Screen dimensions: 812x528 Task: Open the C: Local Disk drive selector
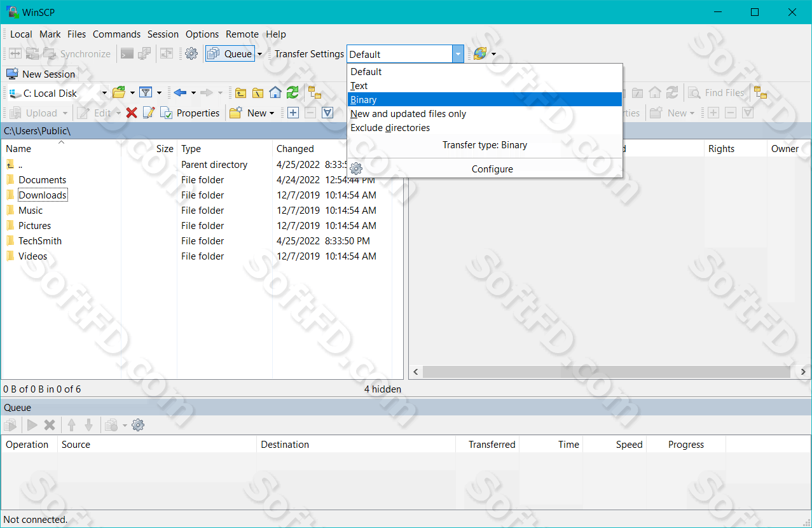58,93
